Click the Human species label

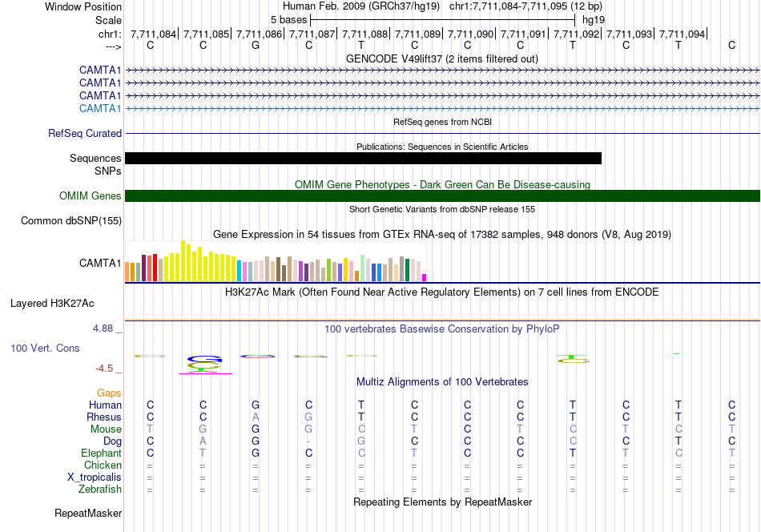click(x=105, y=405)
